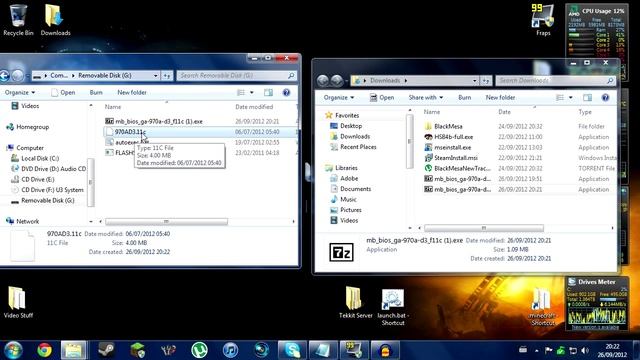Open the Downloads folder on the desktop
The height and width of the screenshot is (360, 640).
pos(55,20)
